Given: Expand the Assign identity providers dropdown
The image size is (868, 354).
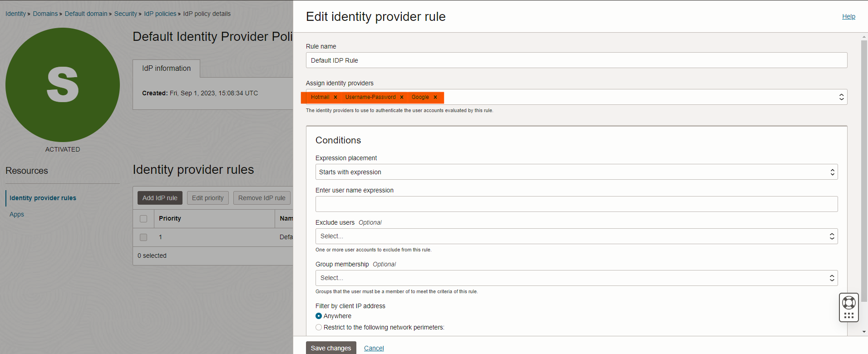Looking at the screenshot, I should click(841, 97).
